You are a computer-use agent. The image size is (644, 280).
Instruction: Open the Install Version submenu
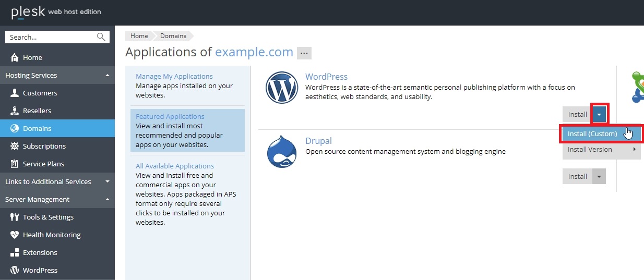pos(600,149)
